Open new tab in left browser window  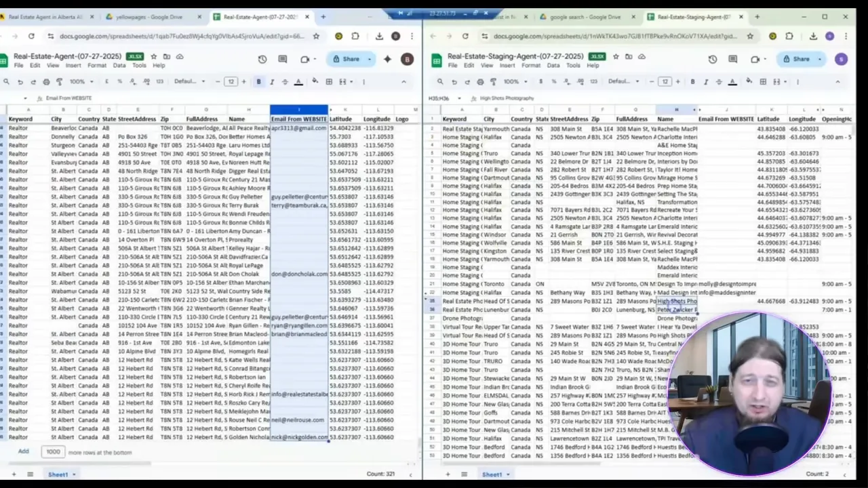[x=323, y=16]
